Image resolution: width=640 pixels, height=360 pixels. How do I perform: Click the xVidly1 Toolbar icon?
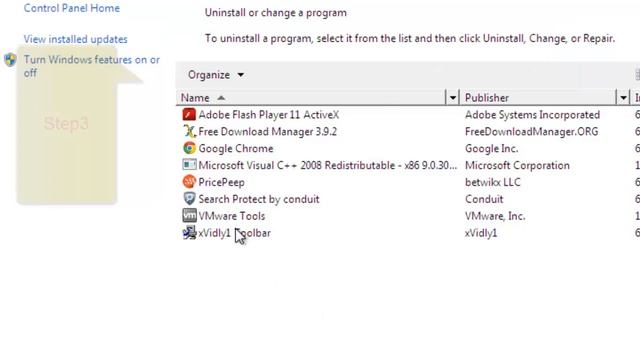[x=189, y=233]
